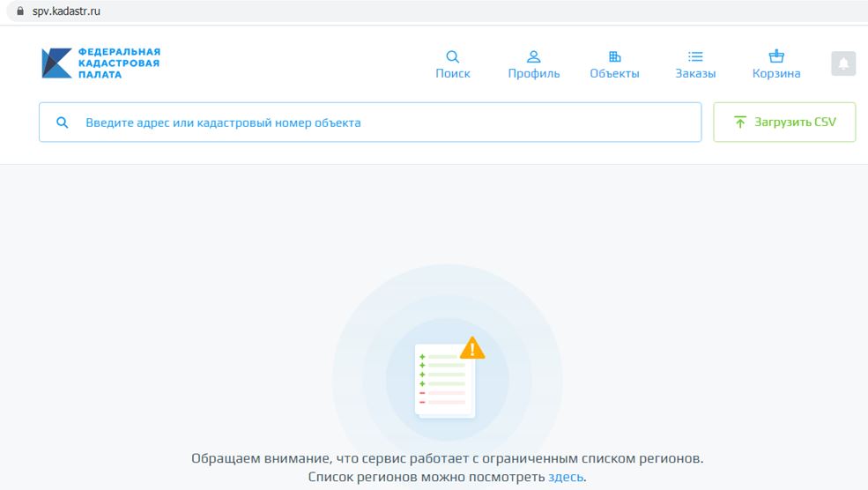Click the building icon above Объекты
Image resolution: width=868 pixels, height=490 pixels.
point(615,56)
